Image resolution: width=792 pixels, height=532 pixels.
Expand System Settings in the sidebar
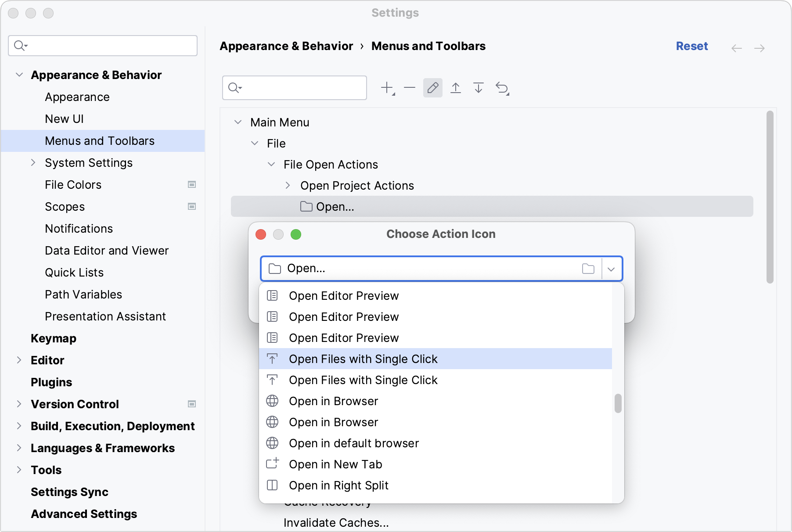[33, 162]
